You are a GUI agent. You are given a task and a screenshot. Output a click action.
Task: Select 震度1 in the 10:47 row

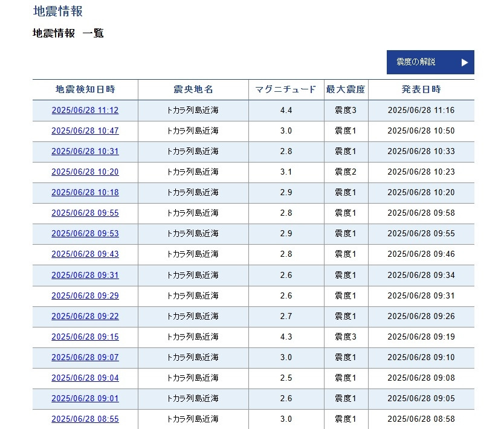pos(346,131)
